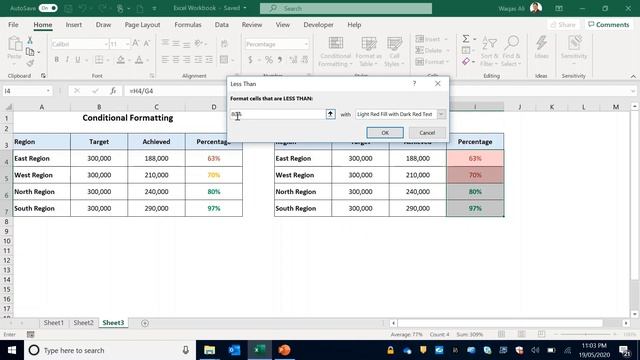Open the Format cells dropdown in Cells group

(x=432, y=62)
